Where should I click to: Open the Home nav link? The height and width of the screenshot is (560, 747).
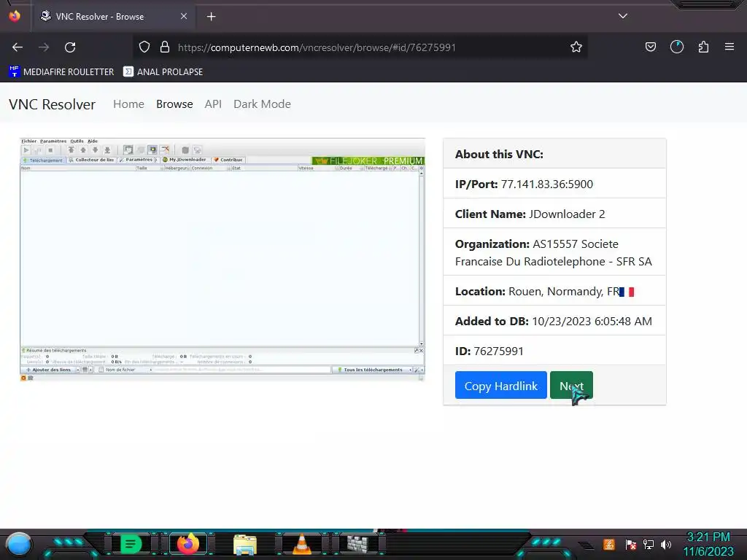(x=128, y=104)
